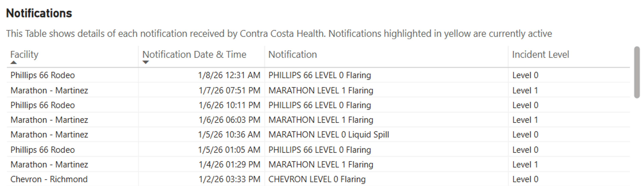Click PHILLIPS 66 LEVEL 0 Flaring on 1/6/26

click(319, 105)
